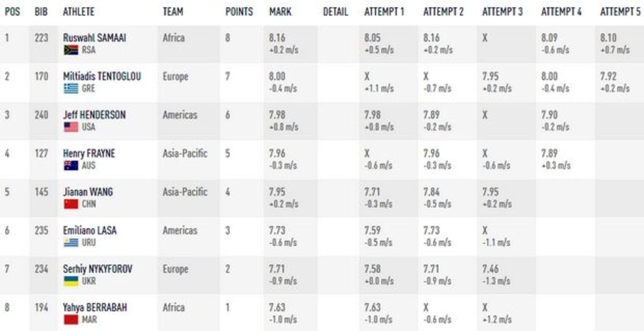Click the Morocco flag next to MAR
The width and height of the screenshot is (644, 331).
(x=71, y=320)
